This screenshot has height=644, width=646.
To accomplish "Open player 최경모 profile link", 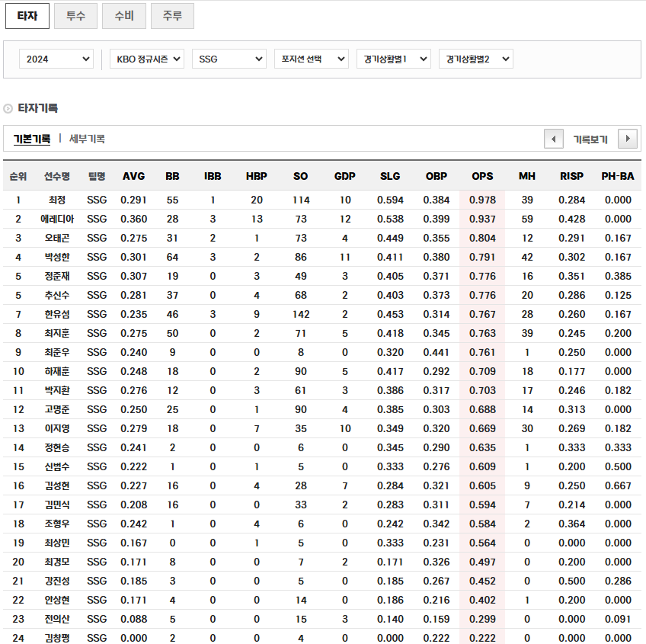I will point(57,562).
